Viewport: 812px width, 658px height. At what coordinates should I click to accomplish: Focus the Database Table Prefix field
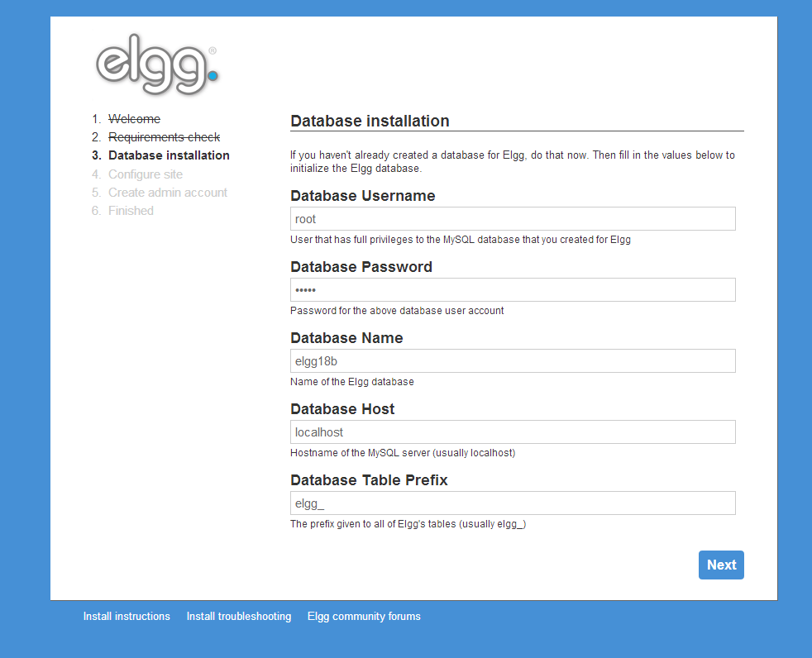pos(513,503)
